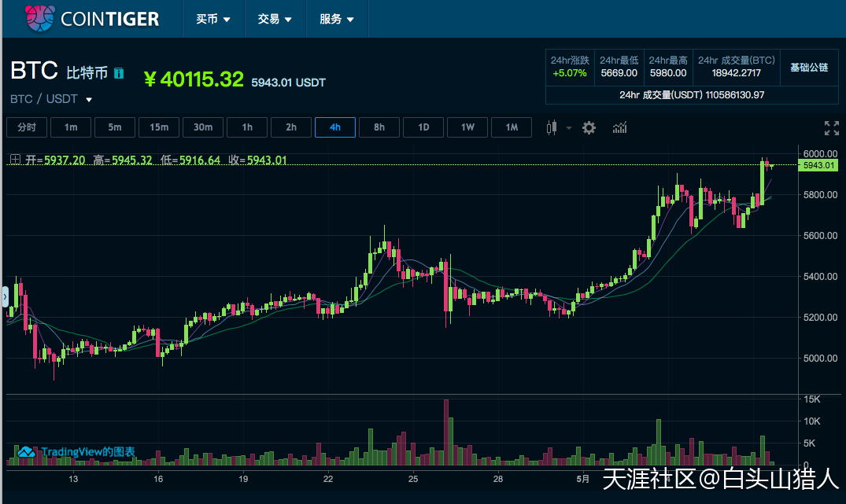Switch to the 1W interval
Image resolution: width=846 pixels, height=504 pixels.
coord(467,127)
